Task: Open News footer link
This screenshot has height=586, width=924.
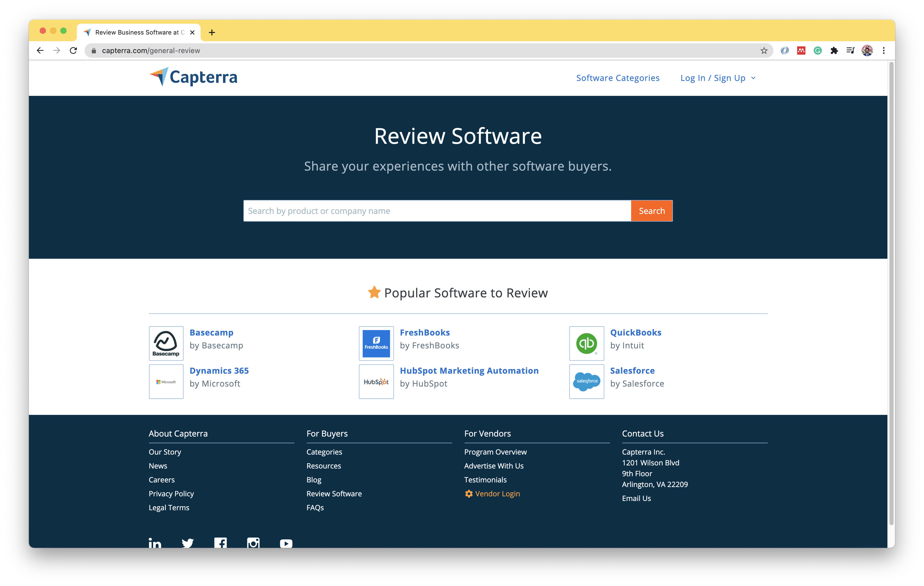Action: pos(158,466)
